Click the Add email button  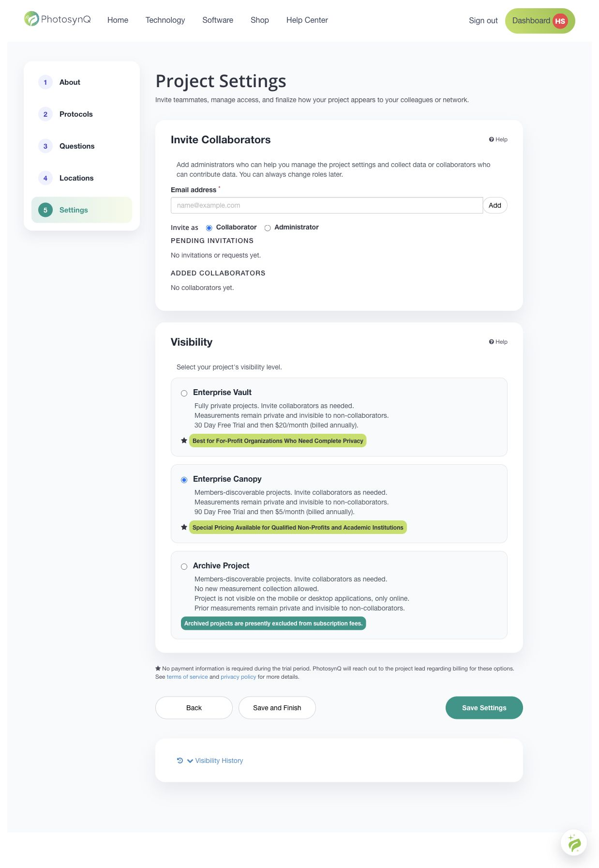coord(495,205)
